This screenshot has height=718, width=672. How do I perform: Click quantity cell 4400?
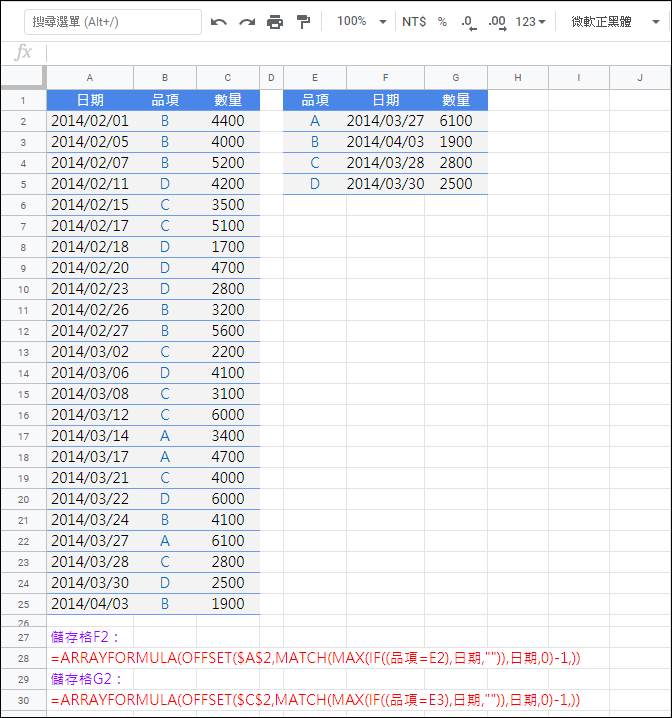coord(228,121)
